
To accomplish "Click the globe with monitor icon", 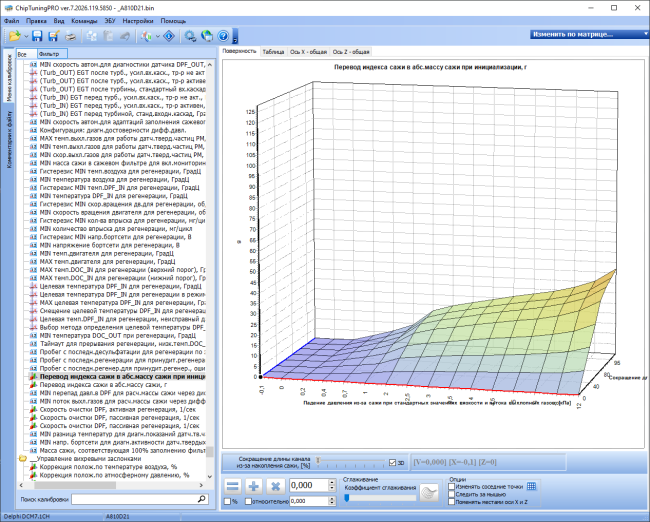I will pos(207,36).
